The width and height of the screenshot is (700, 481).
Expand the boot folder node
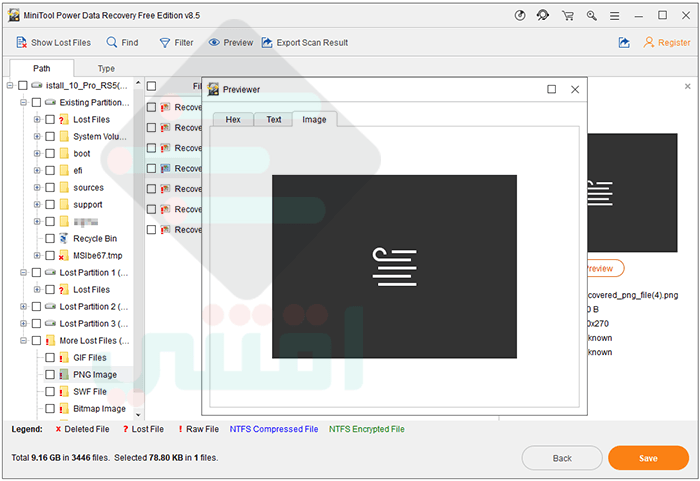click(x=37, y=154)
